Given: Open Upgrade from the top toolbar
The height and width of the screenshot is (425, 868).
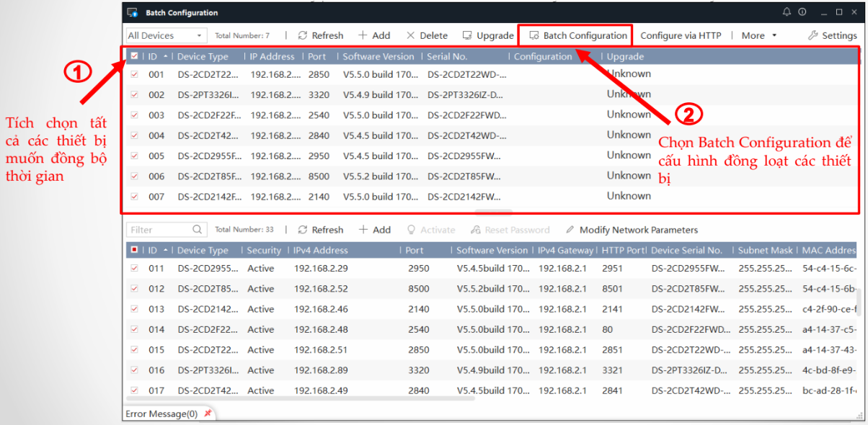Looking at the screenshot, I should 488,35.
